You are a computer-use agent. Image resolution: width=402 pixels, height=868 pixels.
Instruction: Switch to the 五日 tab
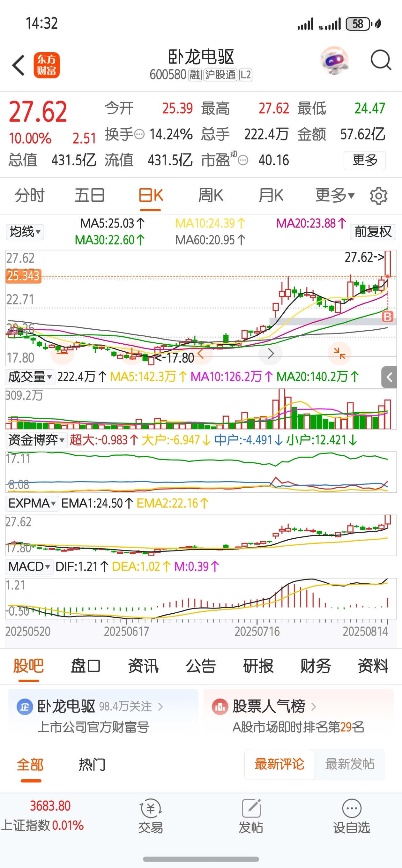point(90,195)
